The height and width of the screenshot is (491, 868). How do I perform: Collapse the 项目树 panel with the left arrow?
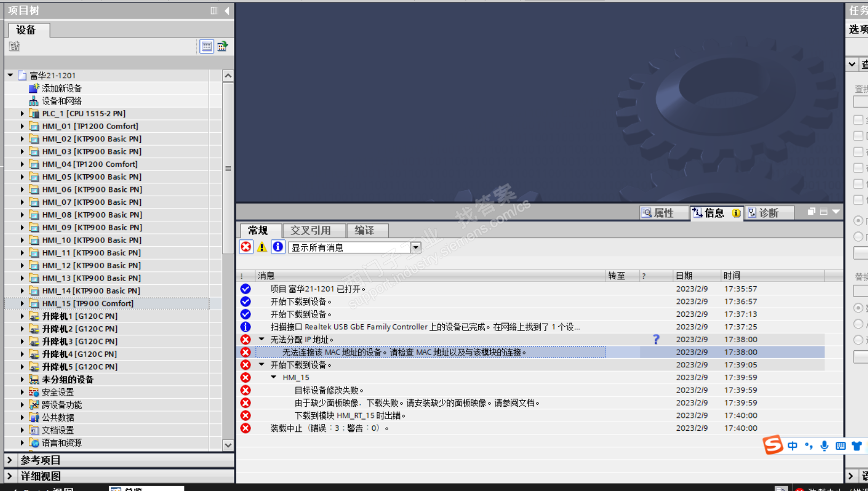coord(227,11)
